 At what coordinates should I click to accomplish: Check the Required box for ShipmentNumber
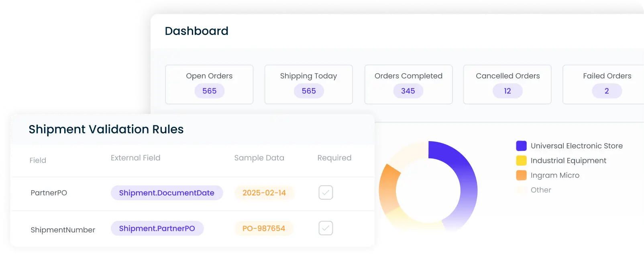(326, 228)
